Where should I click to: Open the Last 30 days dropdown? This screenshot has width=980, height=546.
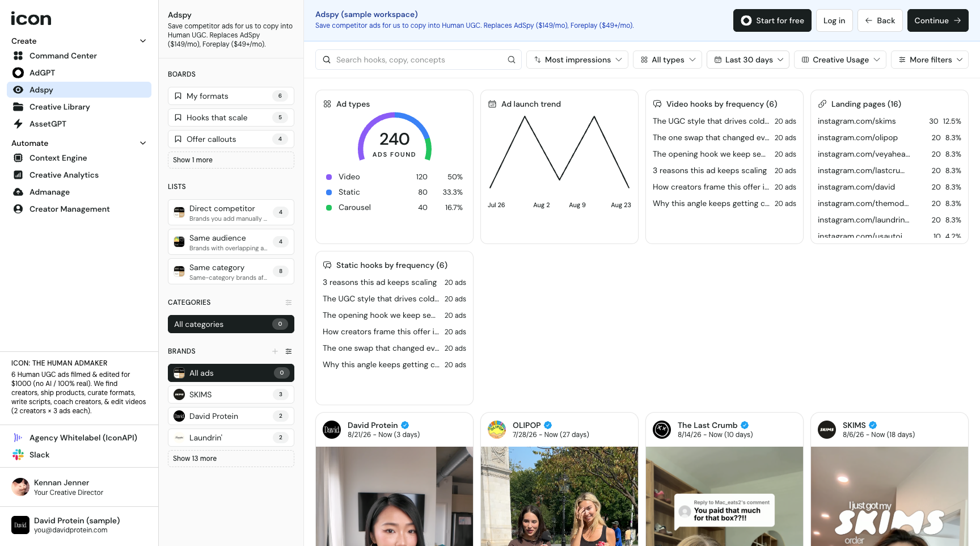pyautogui.click(x=748, y=60)
